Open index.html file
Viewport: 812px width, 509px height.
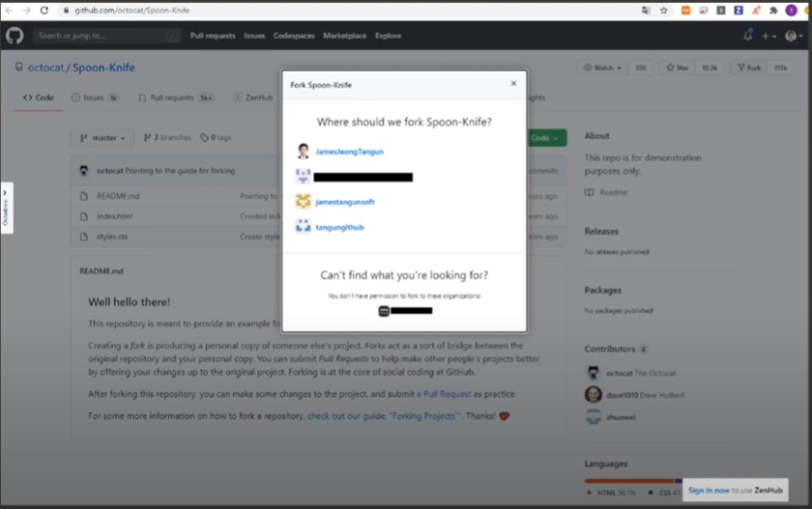pos(114,216)
